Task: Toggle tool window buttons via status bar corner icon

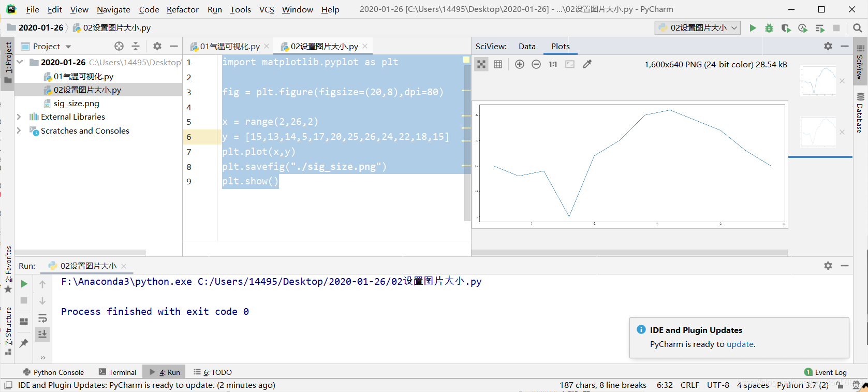Action: (x=8, y=385)
